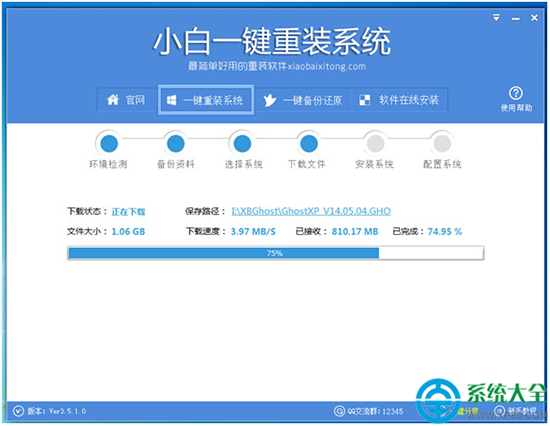This screenshot has height=426, width=550.
Task: Open 使用帮助 question mark icon
Action: pyautogui.click(x=516, y=93)
